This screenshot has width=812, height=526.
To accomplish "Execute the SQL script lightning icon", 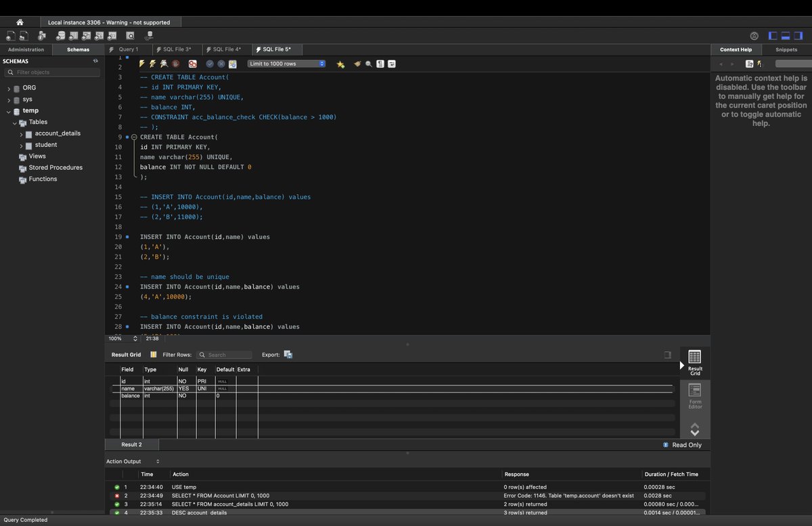I will 142,64.
